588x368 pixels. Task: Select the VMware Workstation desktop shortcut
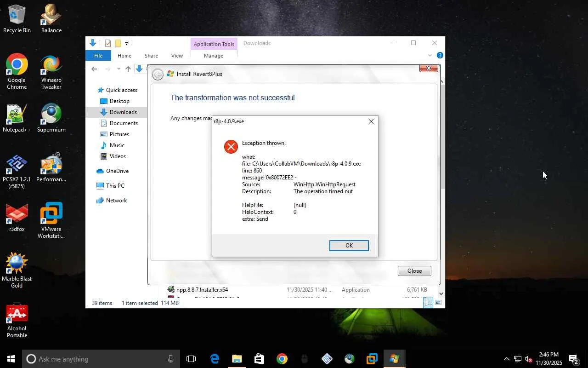coord(51,221)
